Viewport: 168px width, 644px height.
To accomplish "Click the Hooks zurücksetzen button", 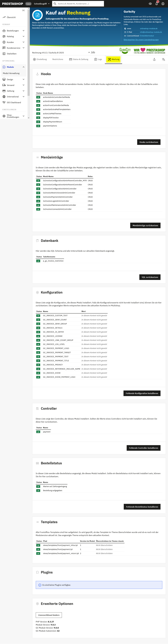I will tap(149, 142).
